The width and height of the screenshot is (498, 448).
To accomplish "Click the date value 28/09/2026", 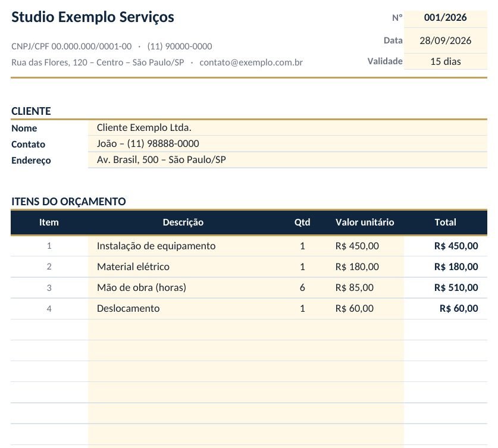I will (445, 40).
